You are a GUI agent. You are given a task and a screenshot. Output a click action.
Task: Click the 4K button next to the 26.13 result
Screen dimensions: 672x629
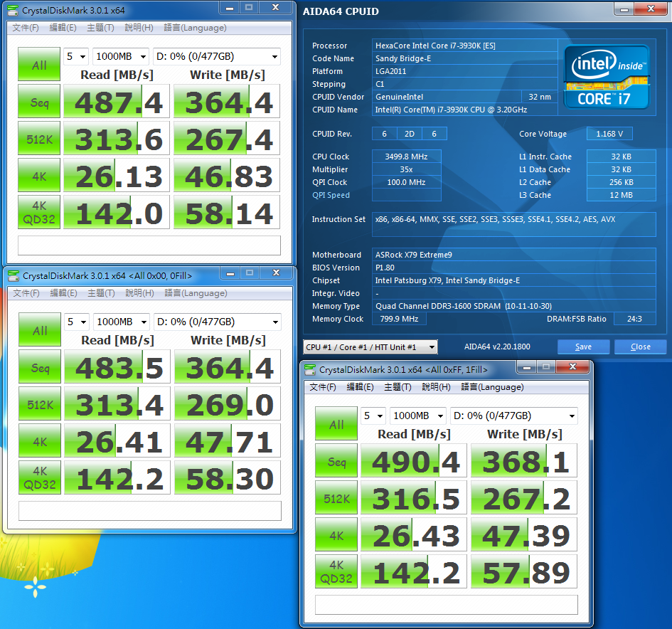(39, 175)
